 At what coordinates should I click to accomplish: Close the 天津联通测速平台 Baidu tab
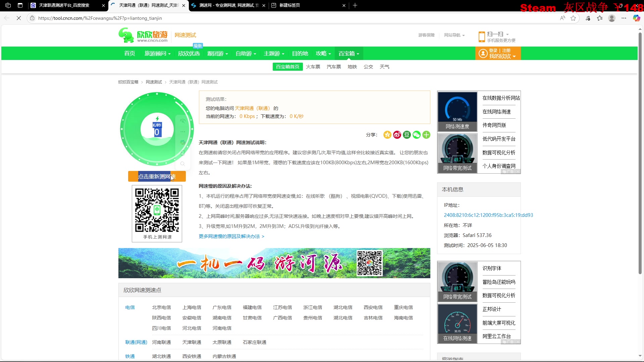pos(103,5)
